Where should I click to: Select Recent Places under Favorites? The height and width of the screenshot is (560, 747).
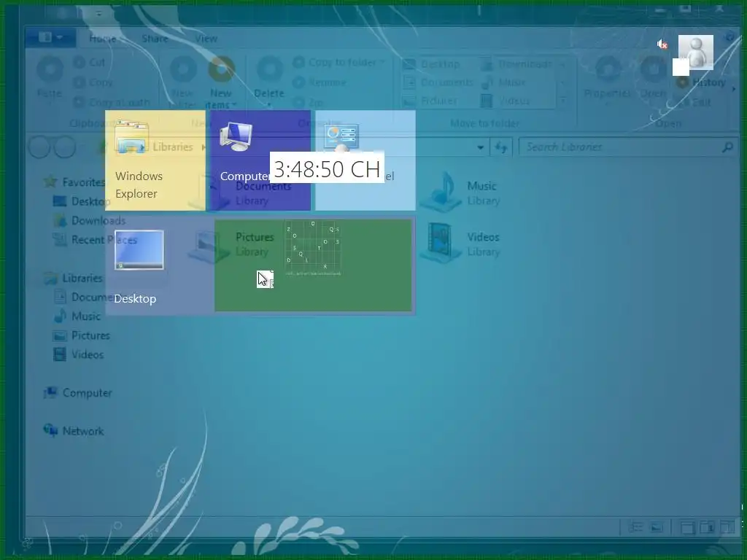point(96,239)
